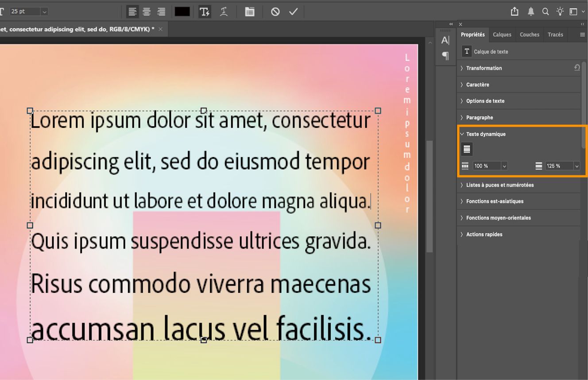Click the toggle Character/Paragraph panels icon

click(x=249, y=12)
